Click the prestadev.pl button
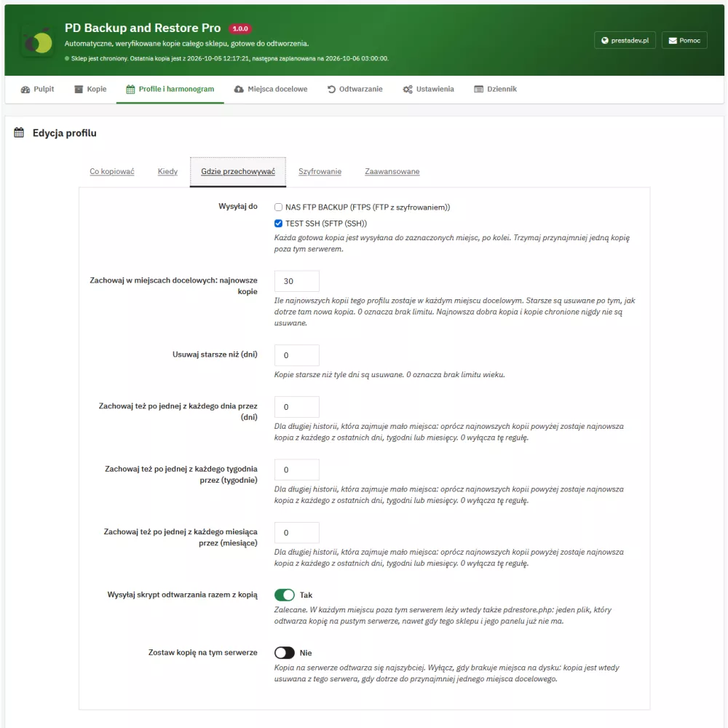728x728 pixels. pos(625,40)
